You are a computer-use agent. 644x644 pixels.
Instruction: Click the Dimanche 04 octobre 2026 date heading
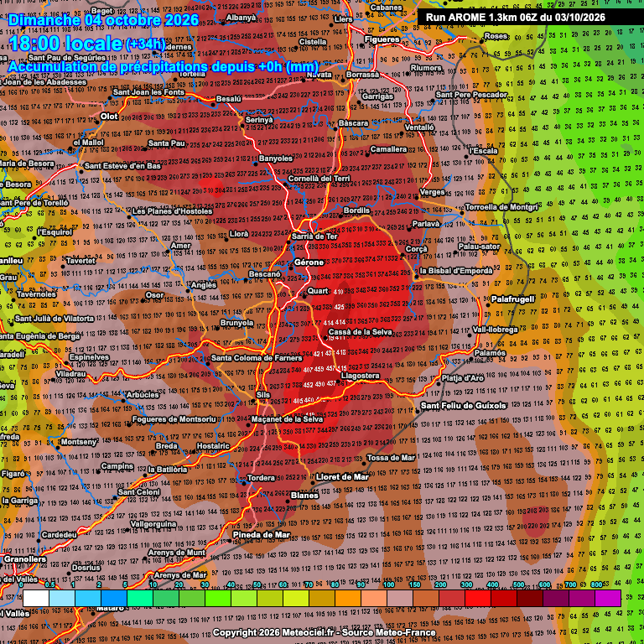click(103, 20)
